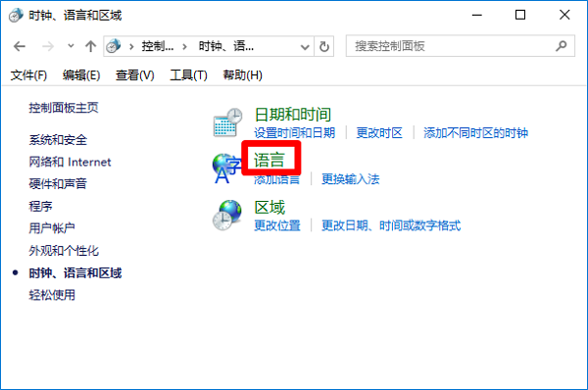Close the 时钟、语言和区域 window

(564, 16)
